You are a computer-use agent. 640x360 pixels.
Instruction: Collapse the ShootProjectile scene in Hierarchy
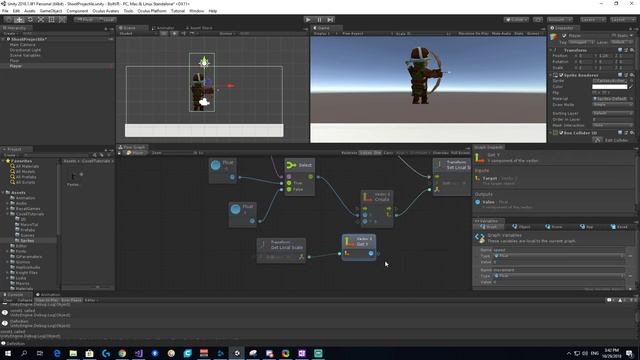(4, 39)
